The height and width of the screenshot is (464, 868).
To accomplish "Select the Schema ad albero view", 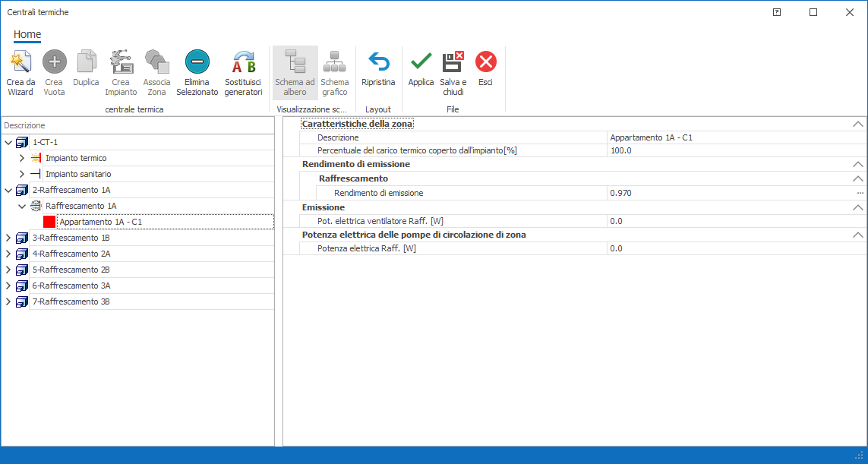I will 295,62.
